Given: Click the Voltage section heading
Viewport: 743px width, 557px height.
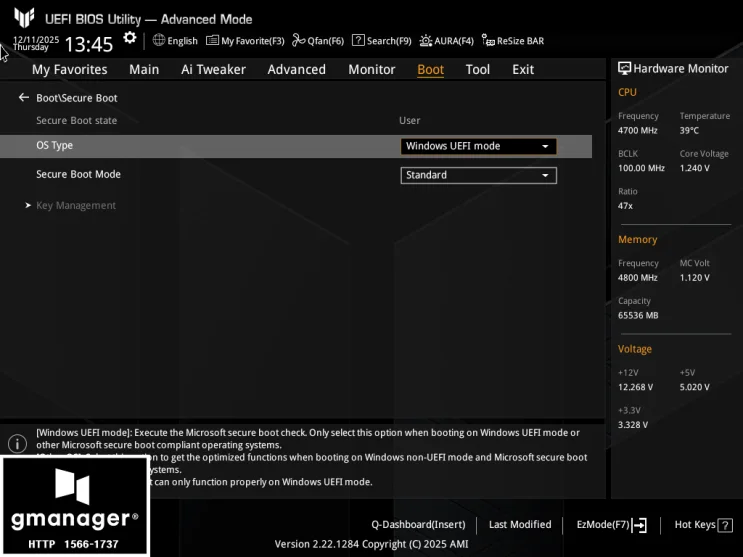Looking at the screenshot, I should [634, 349].
